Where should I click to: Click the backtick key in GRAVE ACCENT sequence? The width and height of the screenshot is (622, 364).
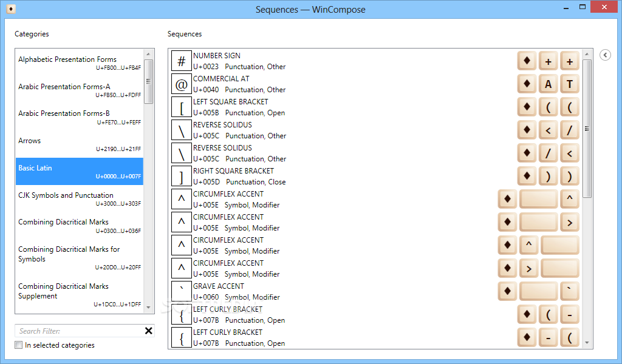[x=570, y=291]
